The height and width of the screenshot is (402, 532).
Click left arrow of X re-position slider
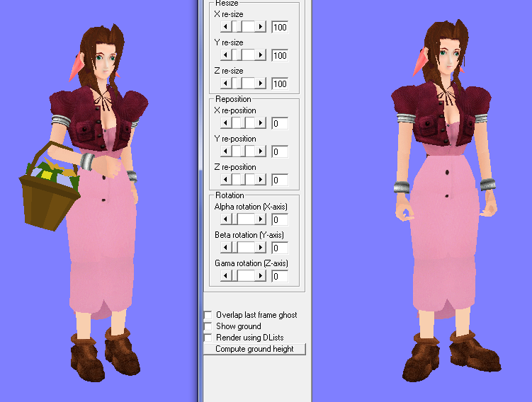(225, 122)
